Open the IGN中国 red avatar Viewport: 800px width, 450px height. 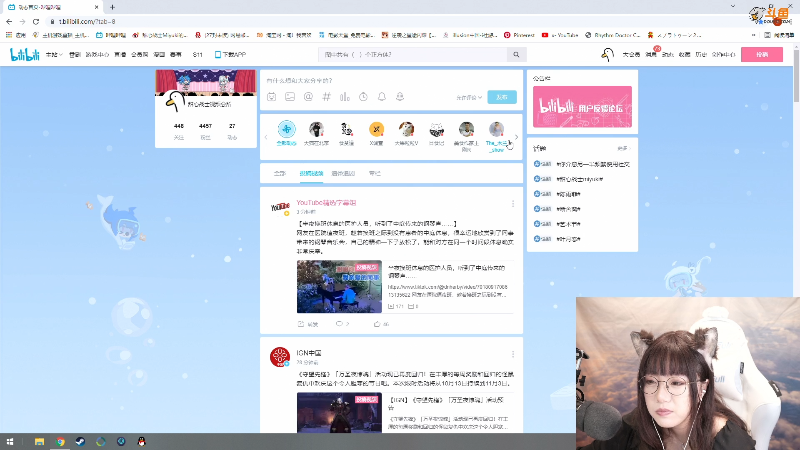pyautogui.click(x=280, y=357)
